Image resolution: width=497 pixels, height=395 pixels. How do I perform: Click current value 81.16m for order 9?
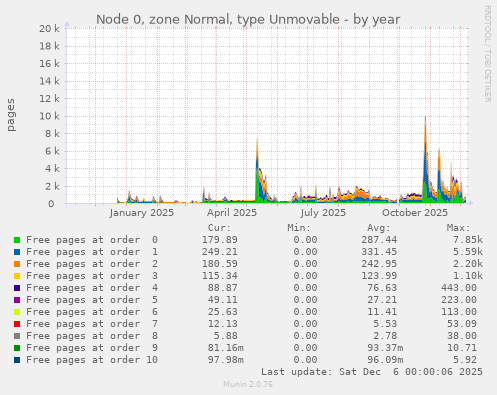(x=226, y=348)
